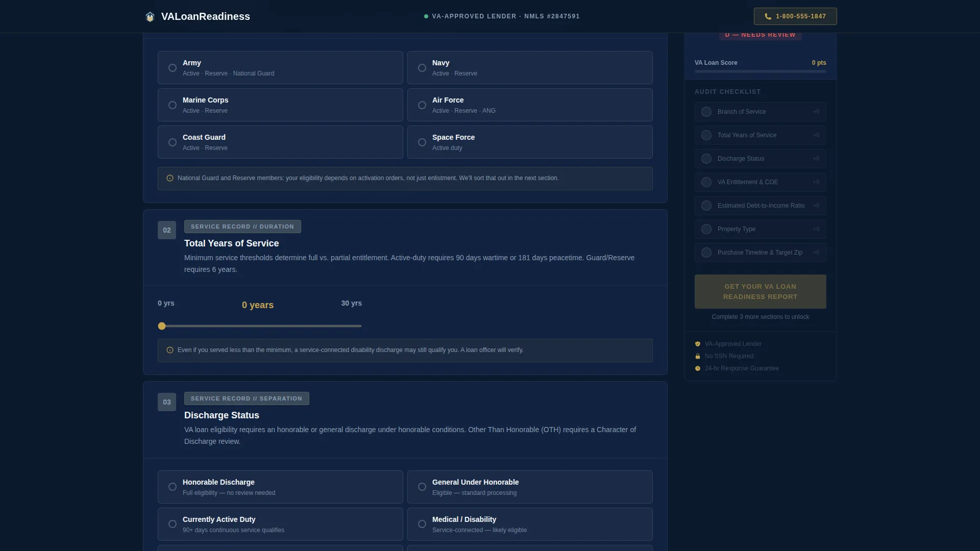Click Purchase Timeline & Target Zip checklist item

tap(760, 253)
